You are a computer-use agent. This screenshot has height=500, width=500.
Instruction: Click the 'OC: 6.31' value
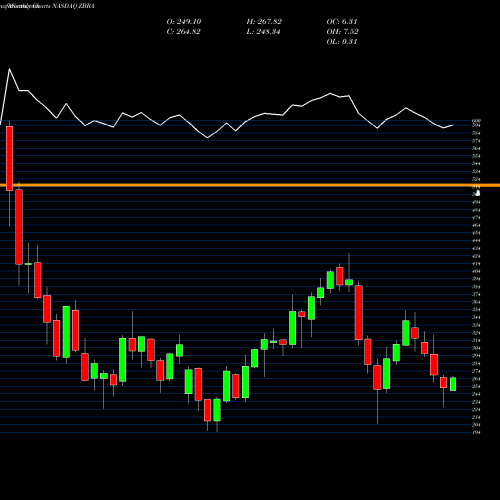point(342,22)
